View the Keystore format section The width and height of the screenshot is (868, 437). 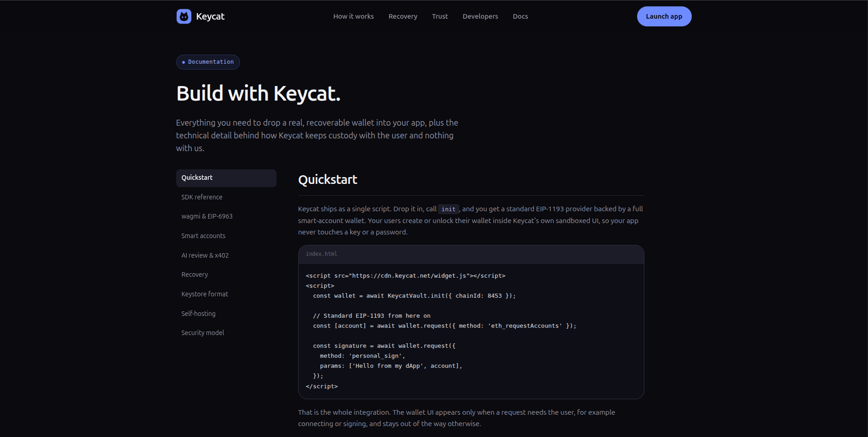pyautogui.click(x=226, y=294)
